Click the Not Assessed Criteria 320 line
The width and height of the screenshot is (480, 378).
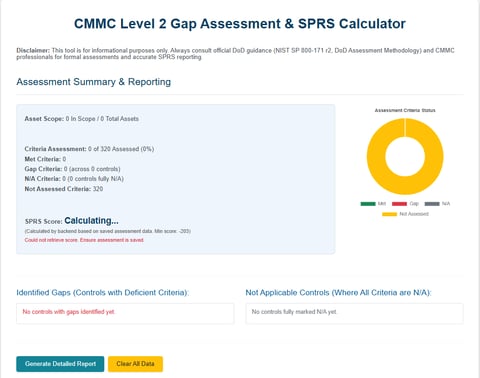(x=64, y=189)
